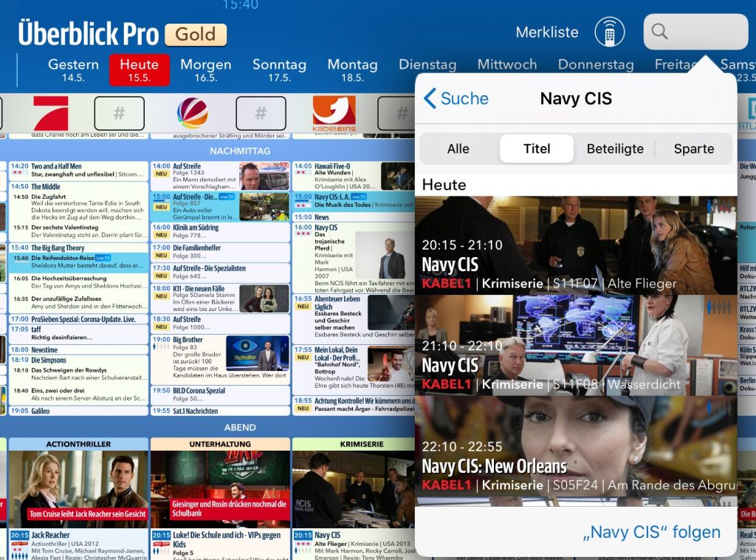Image resolution: width=756 pixels, height=560 pixels.
Task: Open Navy CIS 21:10 result Wasserdicht
Action: pyautogui.click(x=576, y=346)
